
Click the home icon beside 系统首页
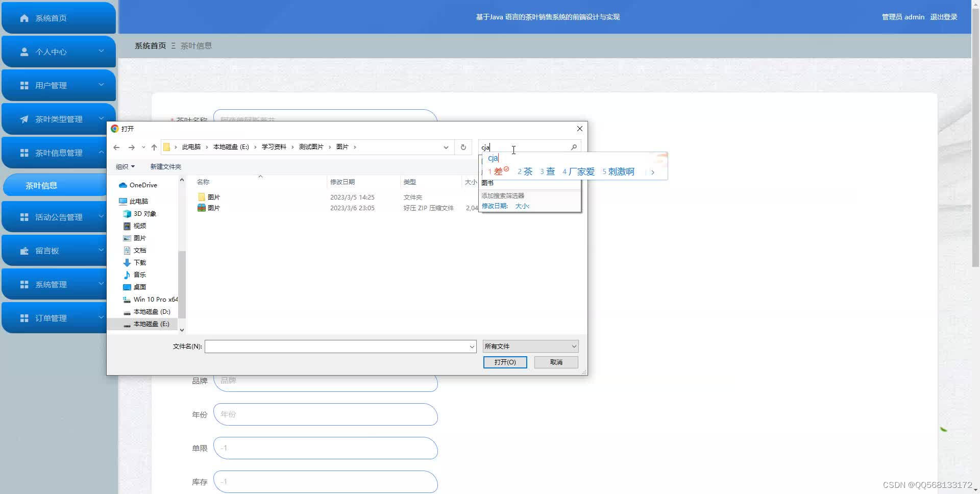(24, 18)
